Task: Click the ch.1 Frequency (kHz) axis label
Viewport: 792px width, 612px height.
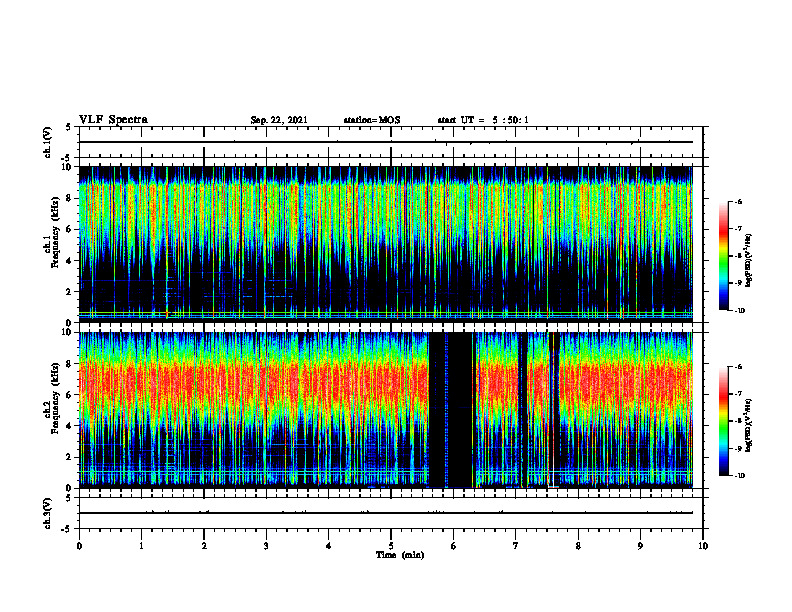Action: 52,232
